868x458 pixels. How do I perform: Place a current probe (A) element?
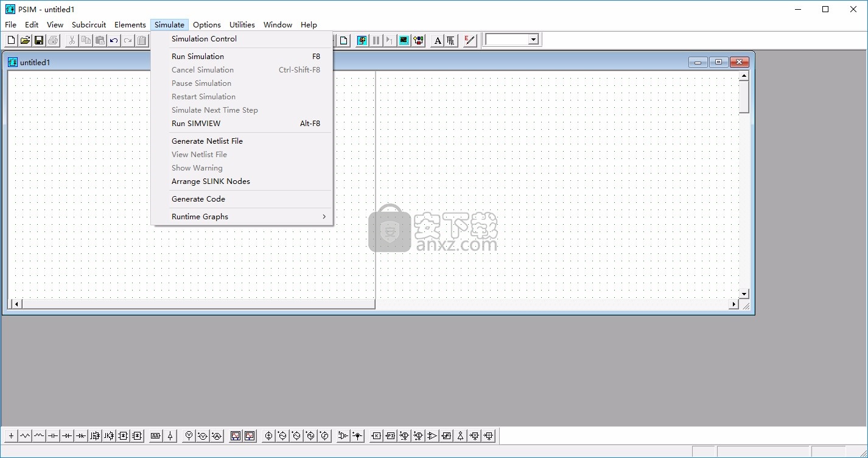tap(217, 435)
